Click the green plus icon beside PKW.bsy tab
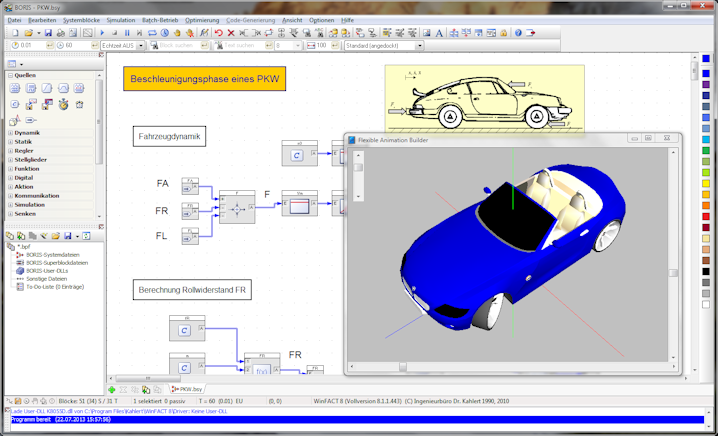This screenshot has height=436, width=718. (x=112, y=390)
